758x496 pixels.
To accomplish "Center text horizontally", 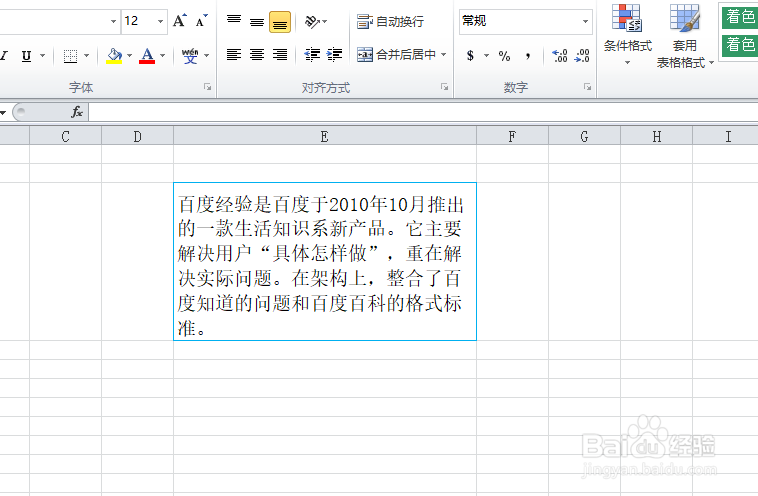I will pyautogui.click(x=257, y=55).
